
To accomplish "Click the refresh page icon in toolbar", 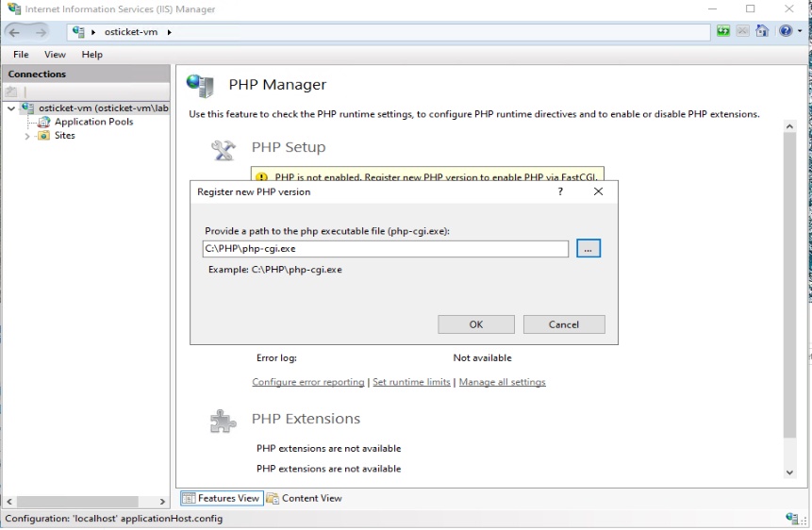I will 723,31.
